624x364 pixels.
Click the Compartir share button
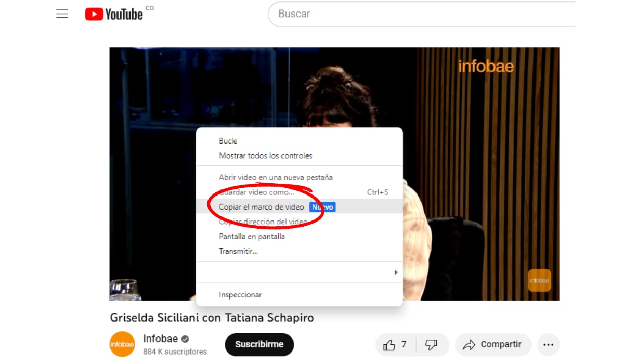coord(492,345)
